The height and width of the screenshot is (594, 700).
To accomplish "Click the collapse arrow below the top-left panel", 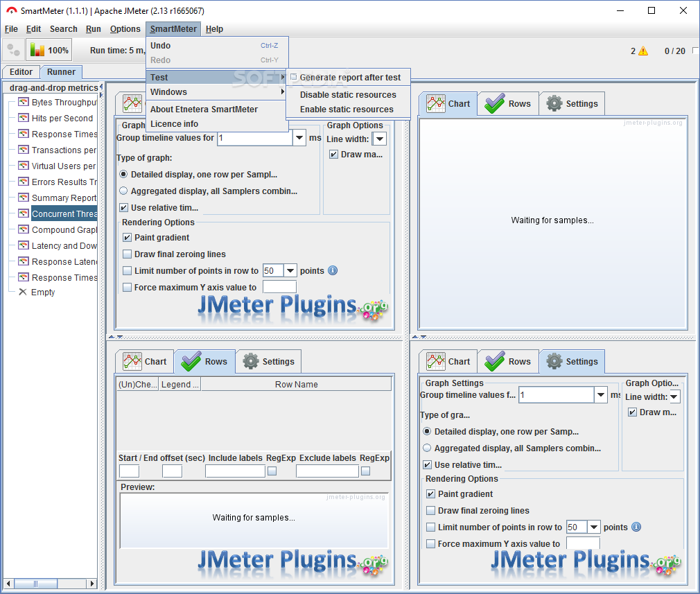I will coord(112,337).
